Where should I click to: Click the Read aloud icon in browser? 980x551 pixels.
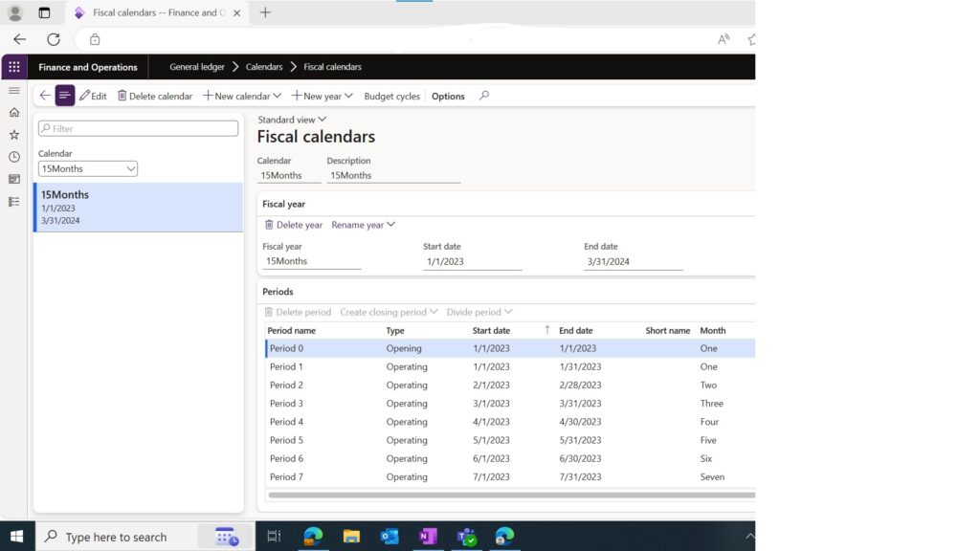click(x=724, y=39)
